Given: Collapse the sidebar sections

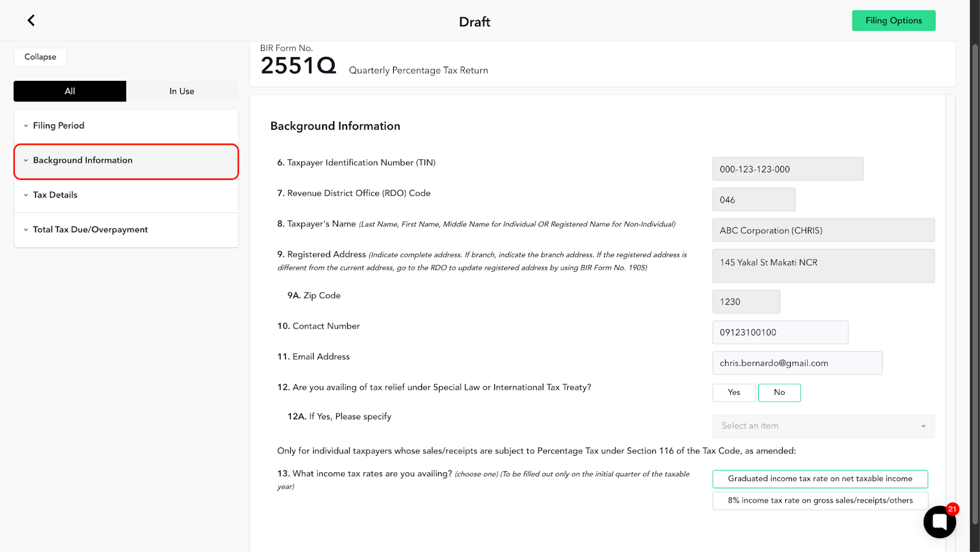Looking at the screenshot, I should [x=40, y=57].
